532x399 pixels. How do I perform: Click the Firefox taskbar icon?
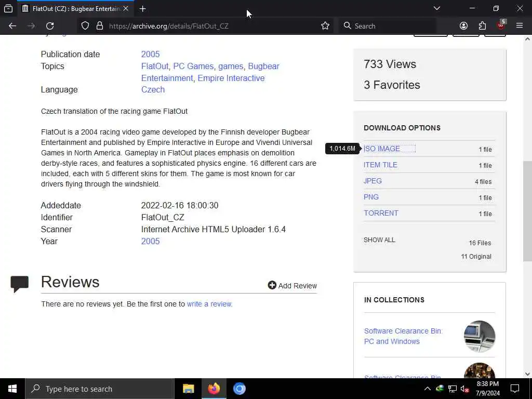coord(214,389)
